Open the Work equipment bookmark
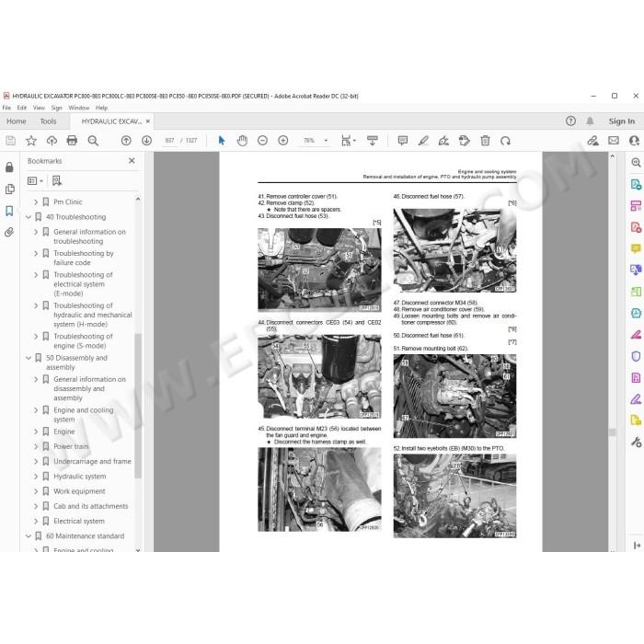The width and height of the screenshot is (644, 644). (x=79, y=491)
